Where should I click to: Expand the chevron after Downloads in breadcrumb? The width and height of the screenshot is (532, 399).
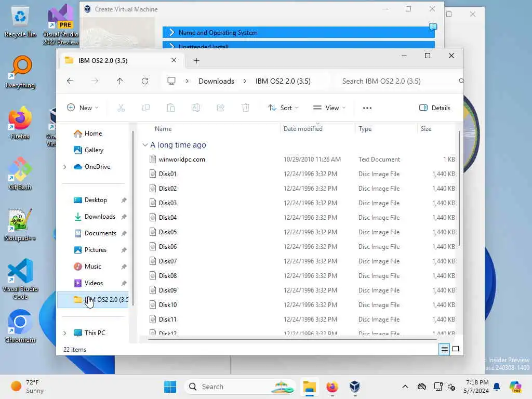coord(245,81)
